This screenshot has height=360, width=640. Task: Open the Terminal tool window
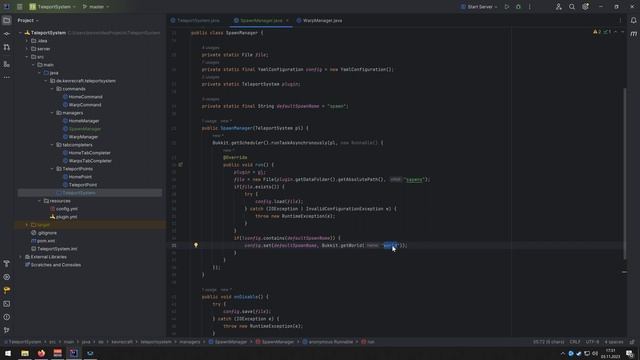tap(7, 304)
